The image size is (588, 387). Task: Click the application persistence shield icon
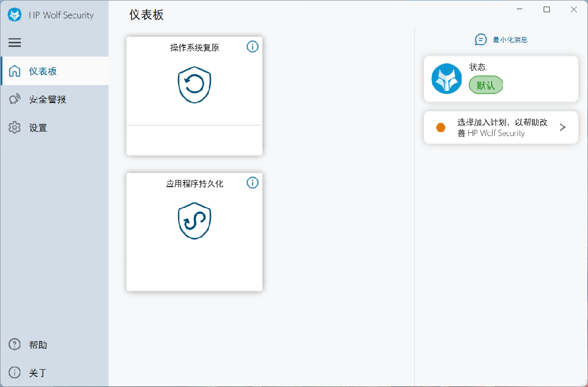[194, 221]
